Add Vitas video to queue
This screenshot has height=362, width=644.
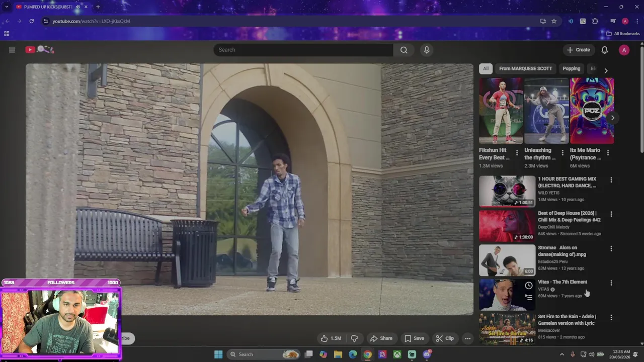528,297
